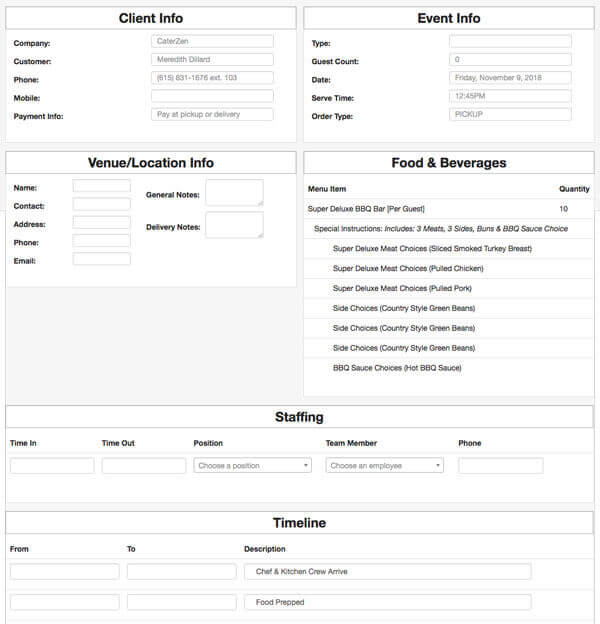The image size is (600, 624).
Task: Click the staffing Time In field
Action: pos(52,465)
